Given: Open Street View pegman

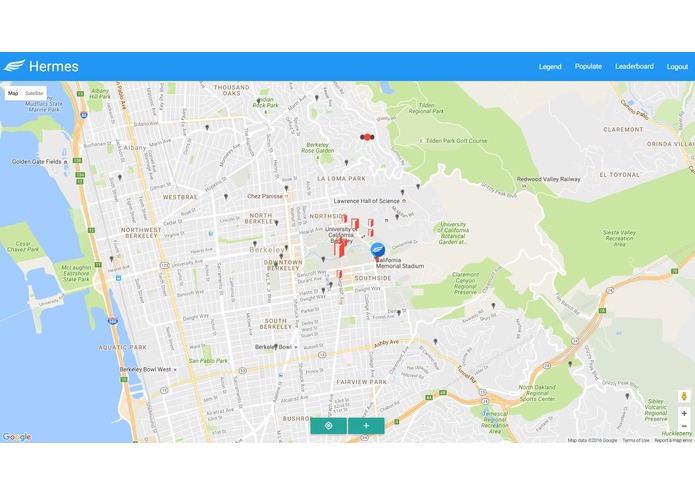Looking at the screenshot, I should 684,396.
